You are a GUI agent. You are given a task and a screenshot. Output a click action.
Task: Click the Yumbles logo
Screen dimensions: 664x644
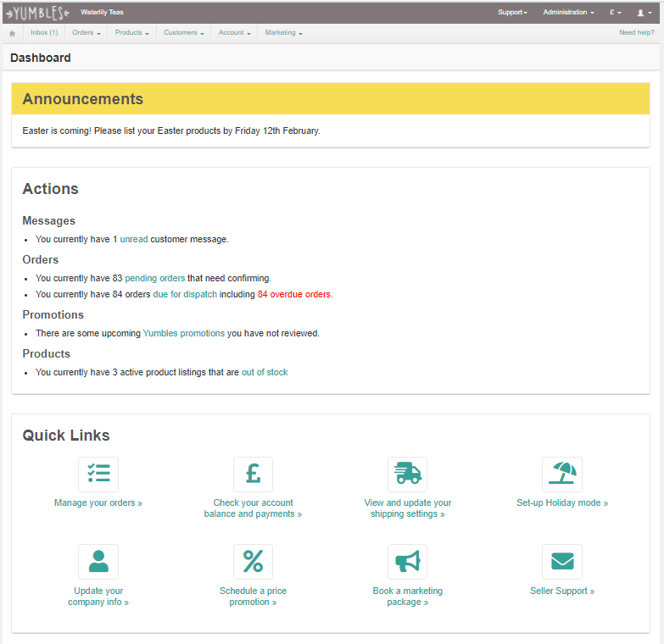coord(37,13)
